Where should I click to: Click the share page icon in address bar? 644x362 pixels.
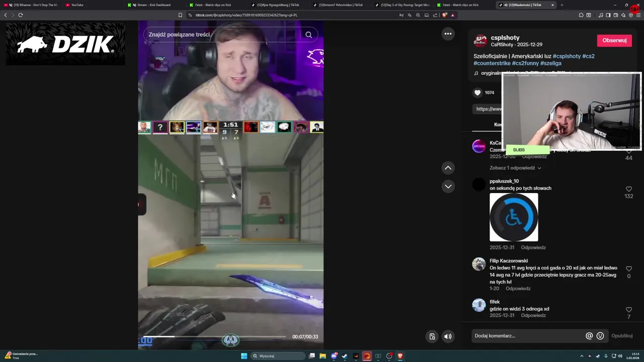point(435,15)
